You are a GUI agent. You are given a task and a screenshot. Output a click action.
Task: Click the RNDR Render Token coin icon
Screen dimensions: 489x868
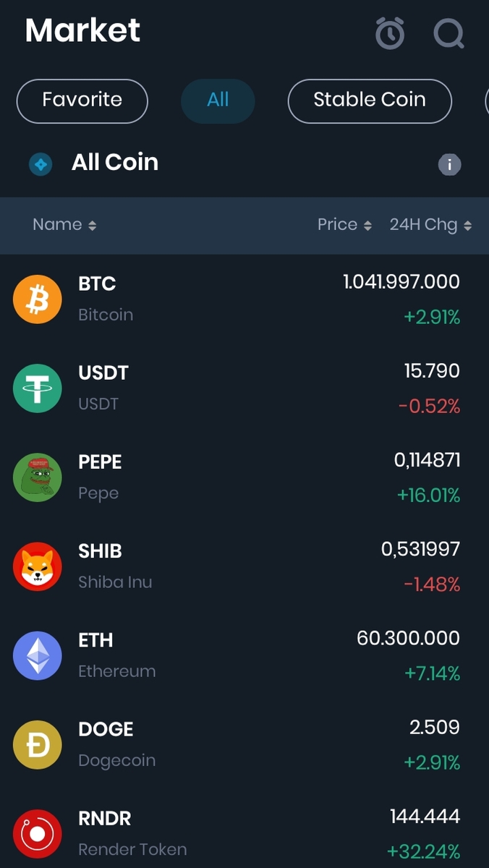[x=37, y=833]
